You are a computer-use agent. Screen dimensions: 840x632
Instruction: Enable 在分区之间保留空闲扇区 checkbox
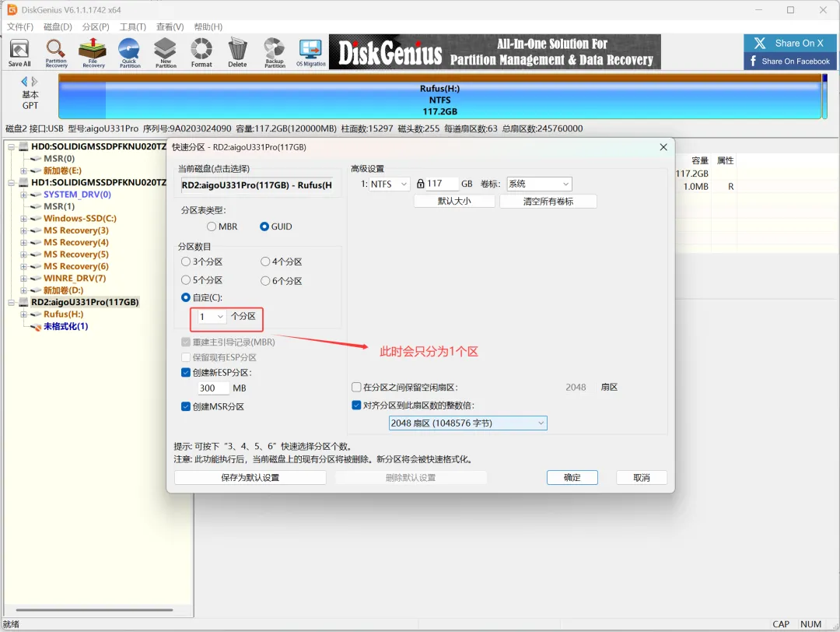pyautogui.click(x=356, y=387)
